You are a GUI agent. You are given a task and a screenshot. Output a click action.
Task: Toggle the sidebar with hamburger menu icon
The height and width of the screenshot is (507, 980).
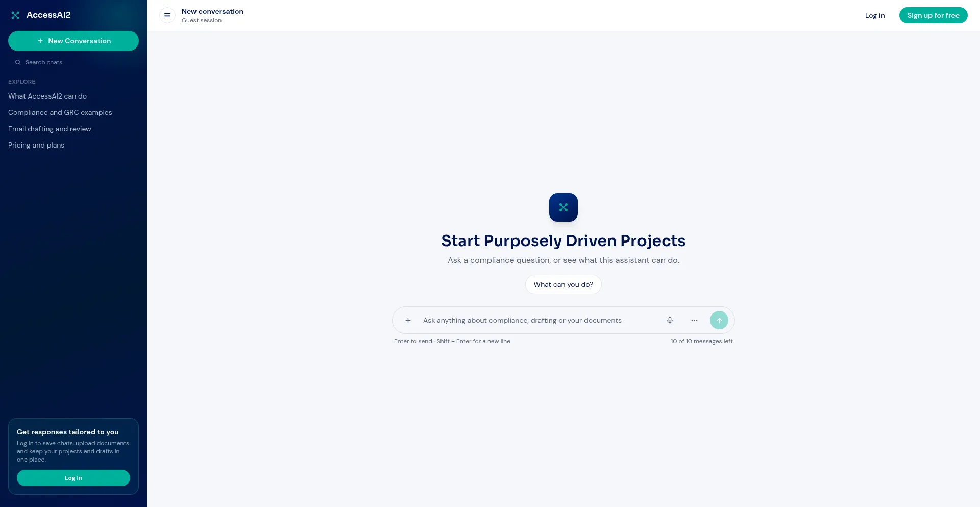point(167,15)
